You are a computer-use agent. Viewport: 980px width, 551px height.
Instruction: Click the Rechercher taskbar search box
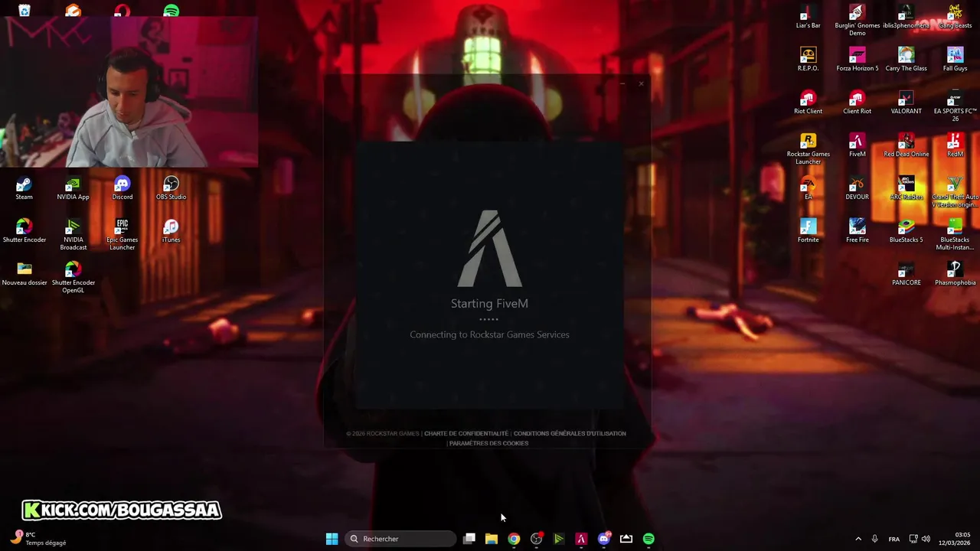(400, 539)
